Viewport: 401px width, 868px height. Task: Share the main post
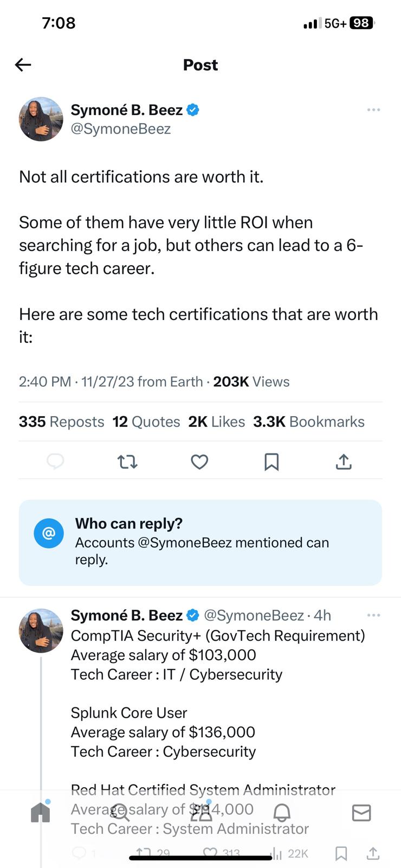(x=344, y=462)
